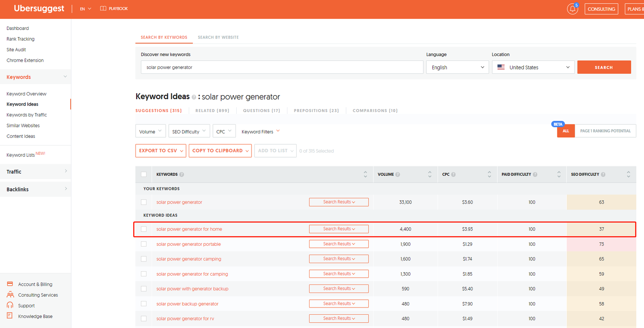Image resolution: width=644 pixels, height=328 pixels.
Task: Click the orange Search button
Action: pyautogui.click(x=604, y=67)
